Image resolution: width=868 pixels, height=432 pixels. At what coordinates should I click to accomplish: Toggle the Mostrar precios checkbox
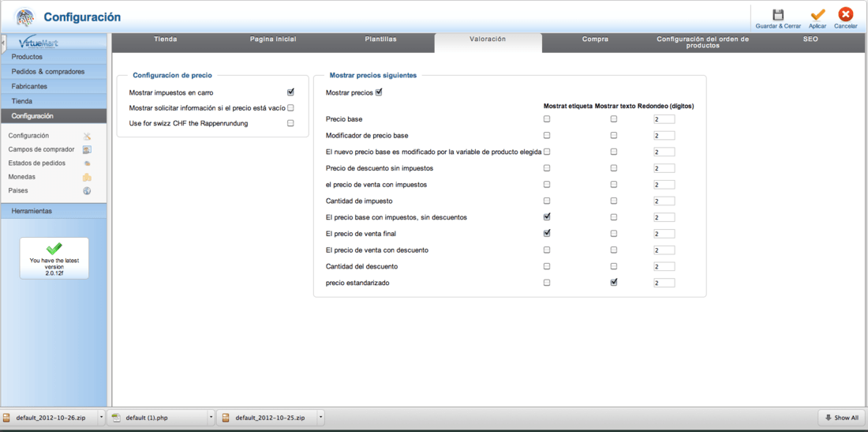point(379,92)
